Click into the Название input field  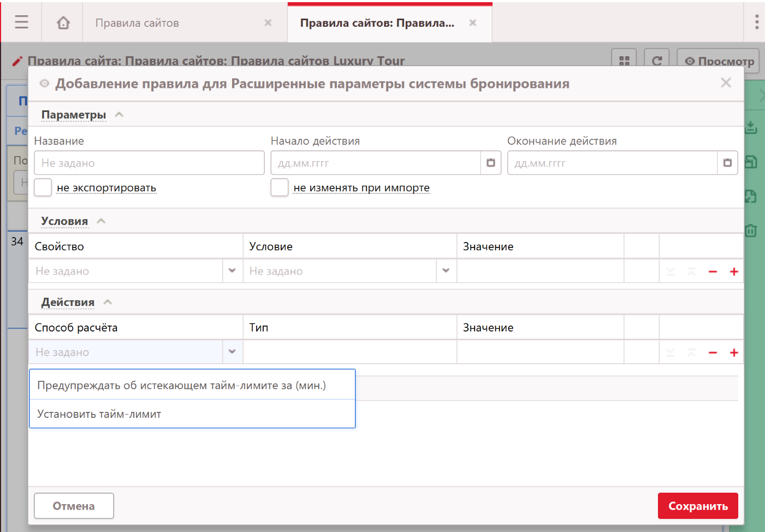(x=149, y=163)
